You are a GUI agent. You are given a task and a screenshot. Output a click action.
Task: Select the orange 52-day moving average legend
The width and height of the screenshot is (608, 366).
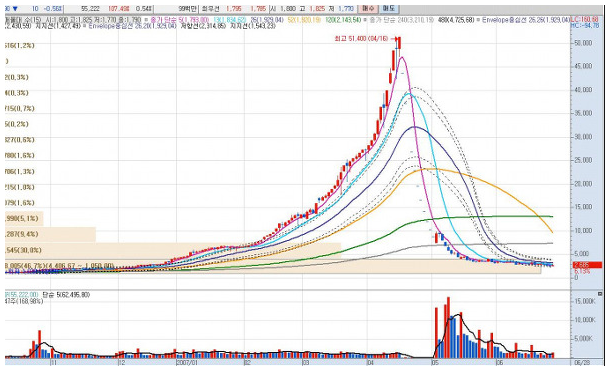point(304,20)
